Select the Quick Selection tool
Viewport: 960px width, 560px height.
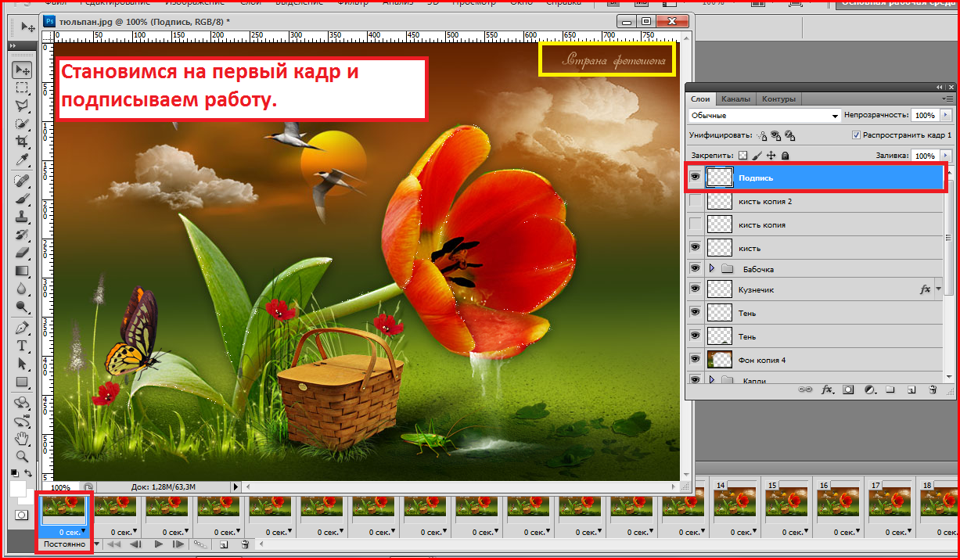(22, 123)
